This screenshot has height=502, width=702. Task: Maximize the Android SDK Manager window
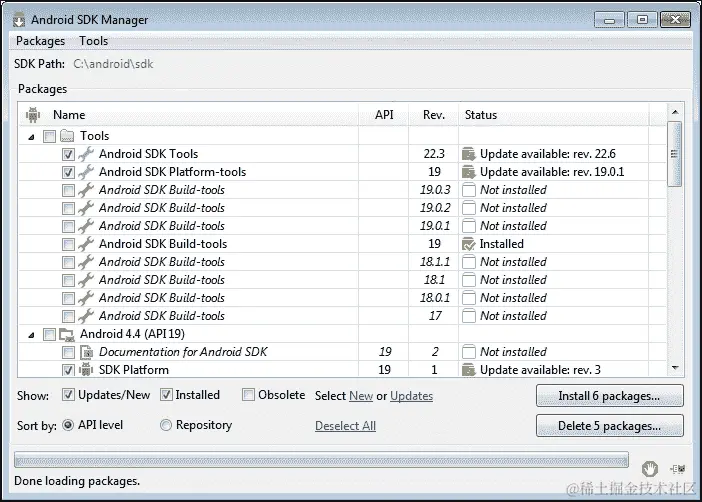pos(642,20)
